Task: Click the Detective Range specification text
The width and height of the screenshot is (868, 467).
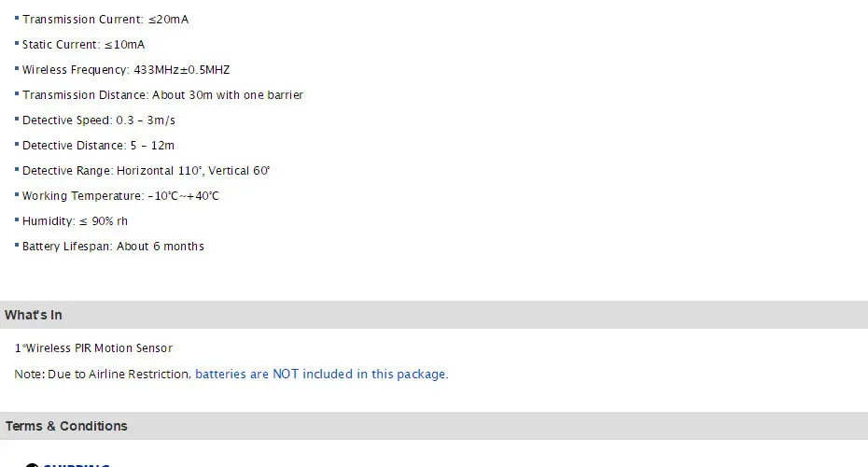Action: click(146, 171)
